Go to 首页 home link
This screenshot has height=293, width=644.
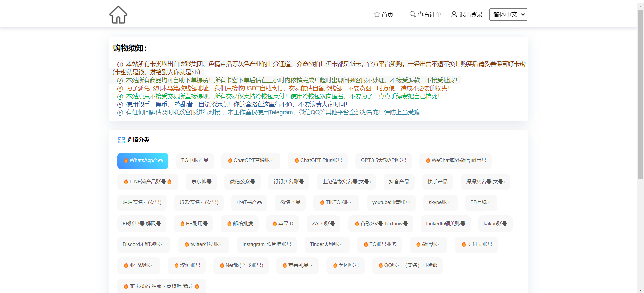point(384,15)
